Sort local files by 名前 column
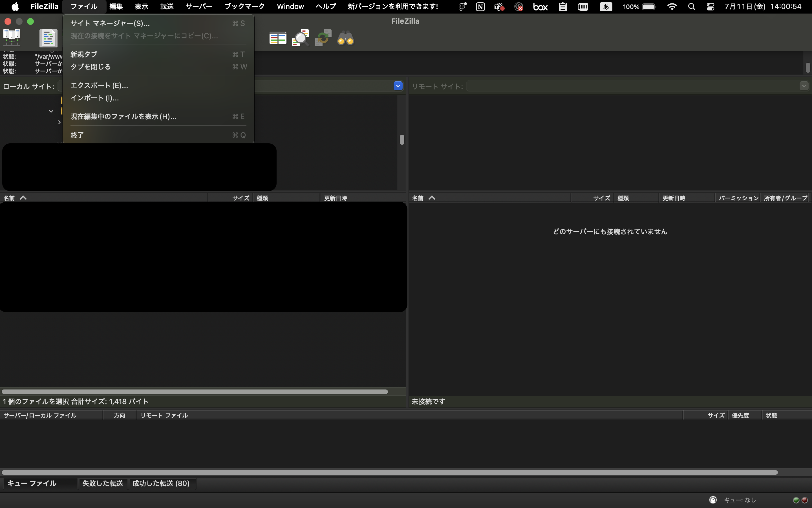Viewport: 812px width, 508px height. click(104, 198)
